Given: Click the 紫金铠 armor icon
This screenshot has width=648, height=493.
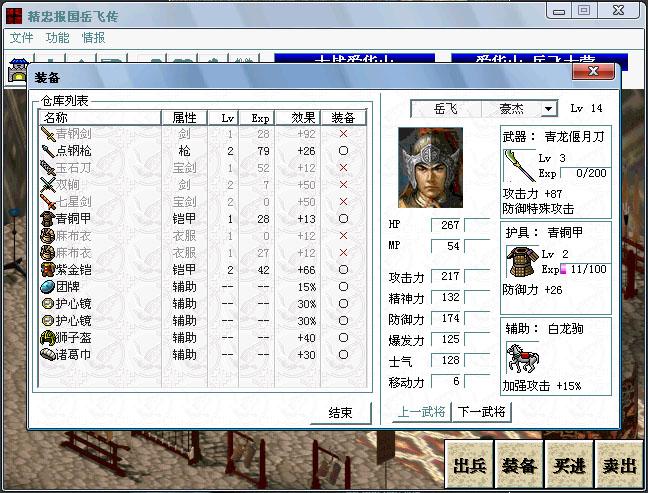Looking at the screenshot, I should click(48, 270).
